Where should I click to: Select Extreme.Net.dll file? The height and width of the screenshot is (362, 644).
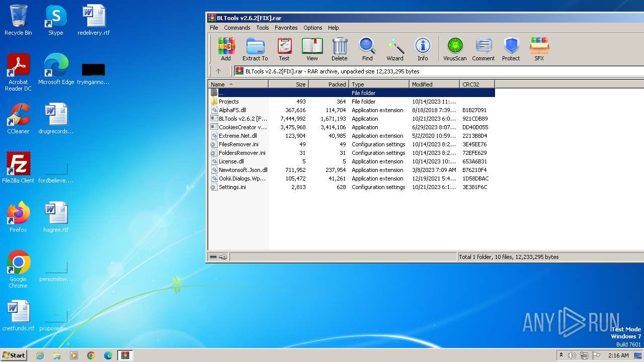coord(352,136)
